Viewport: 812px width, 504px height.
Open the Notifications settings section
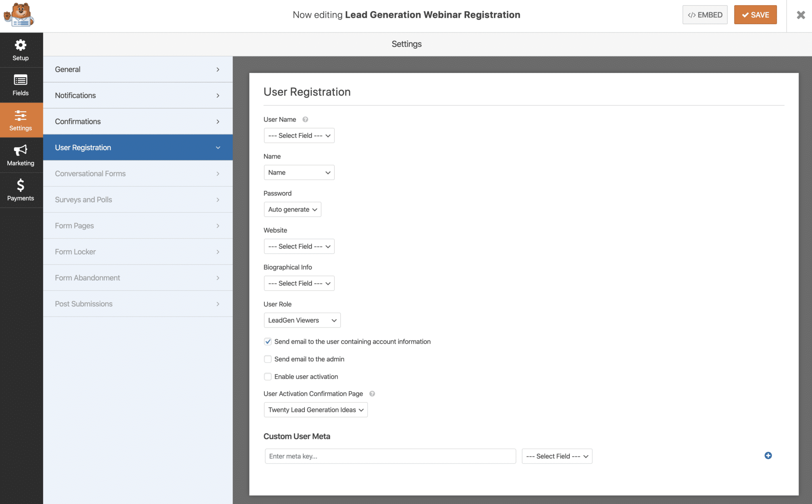click(x=138, y=95)
